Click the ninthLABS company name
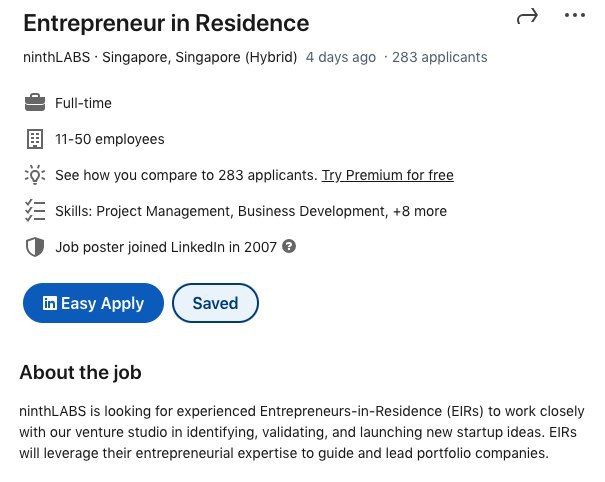 pos(57,57)
